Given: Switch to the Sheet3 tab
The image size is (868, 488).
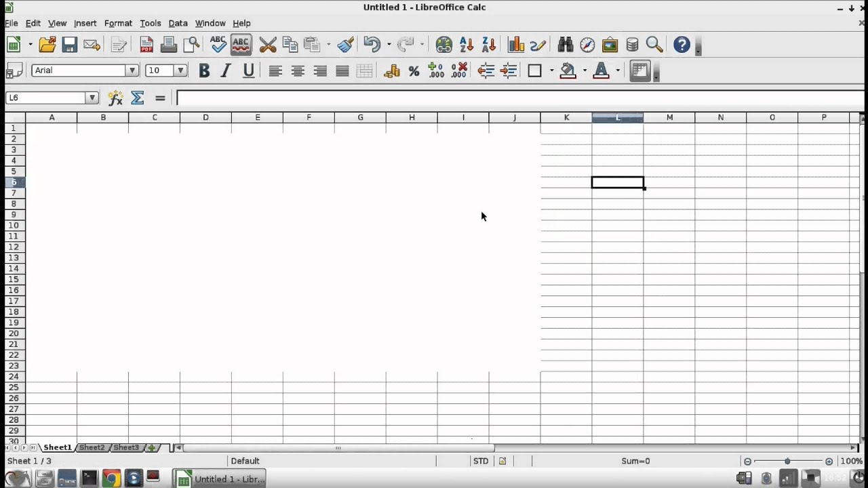Looking at the screenshot, I should 125,447.
